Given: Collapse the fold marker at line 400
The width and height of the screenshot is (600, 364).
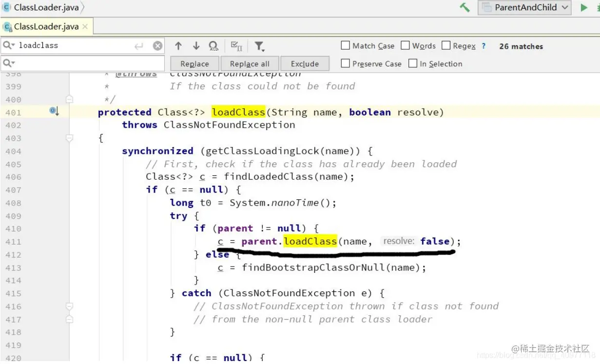Looking at the screenshot, I should 69,99.
